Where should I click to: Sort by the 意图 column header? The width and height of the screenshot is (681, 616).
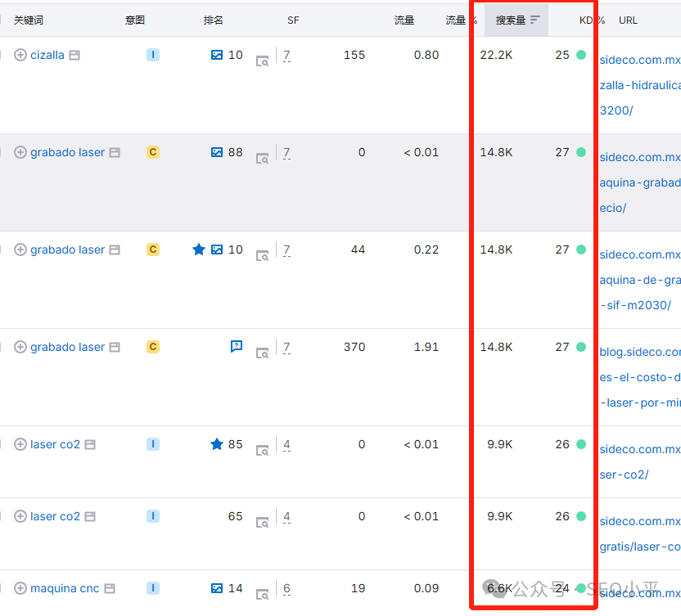(x=134, y=20)
